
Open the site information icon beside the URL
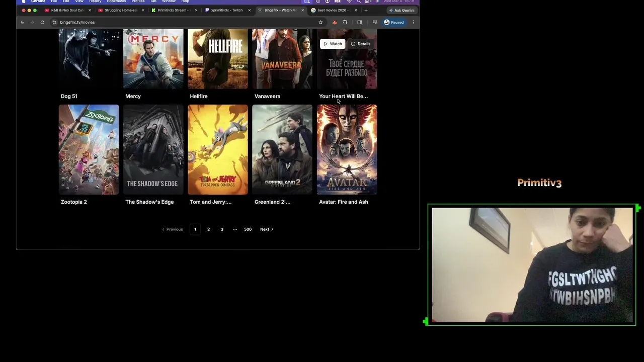(x=54, y=22)
